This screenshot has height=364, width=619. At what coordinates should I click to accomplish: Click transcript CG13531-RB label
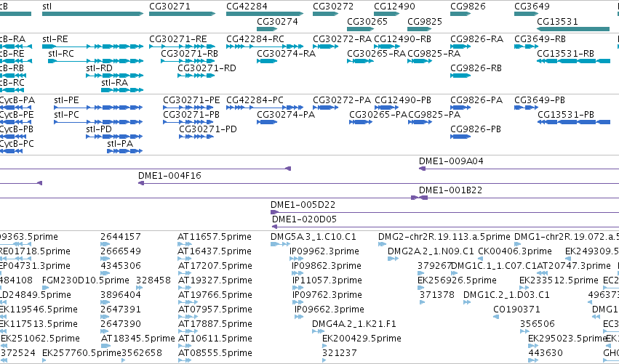[565, 54]
